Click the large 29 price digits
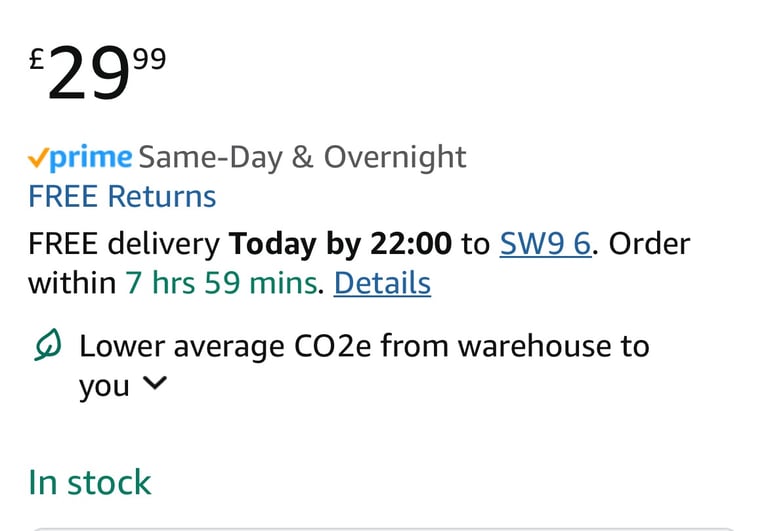This screenshot has width=768, height=531. pos(88,73)
